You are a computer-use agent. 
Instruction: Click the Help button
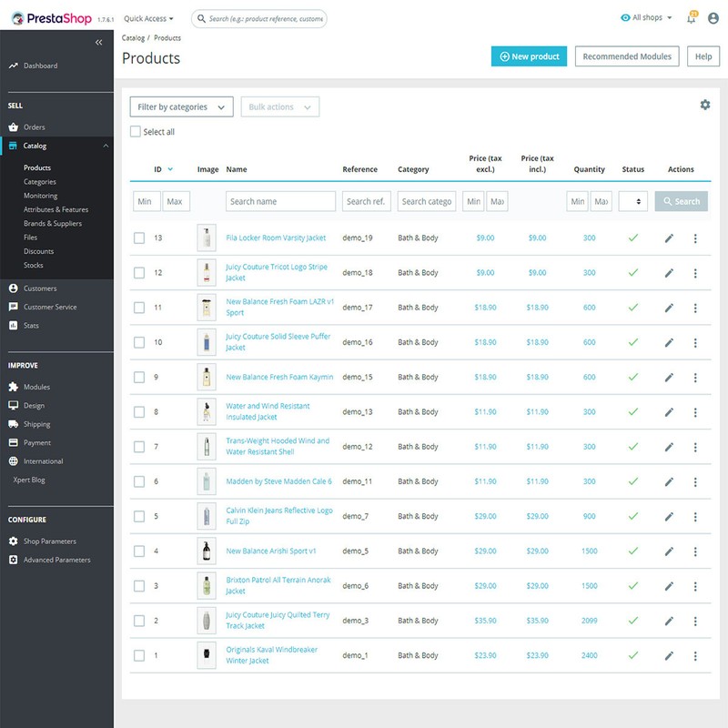(703, 56)
